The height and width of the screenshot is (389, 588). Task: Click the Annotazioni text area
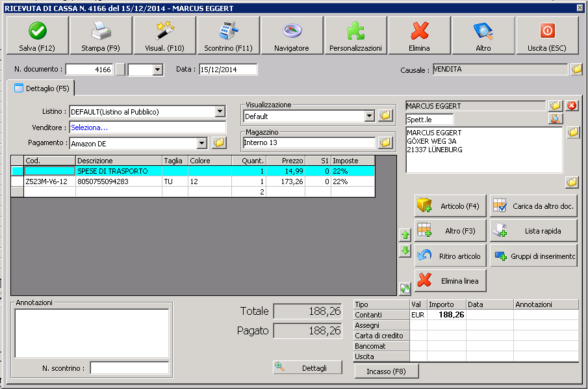click(92, 333)
